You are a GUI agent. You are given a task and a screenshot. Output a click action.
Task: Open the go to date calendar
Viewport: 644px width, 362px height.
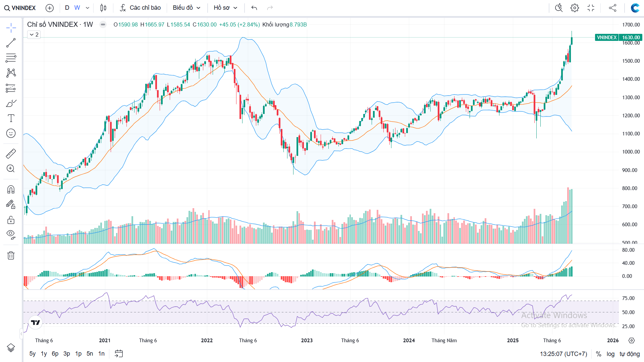pos(119,354)
